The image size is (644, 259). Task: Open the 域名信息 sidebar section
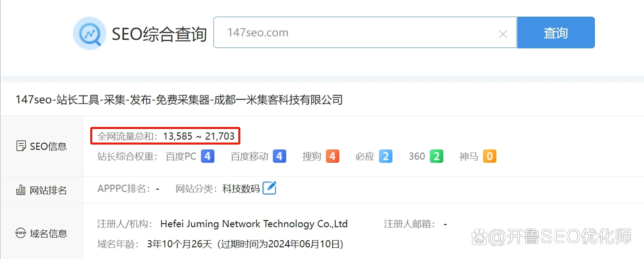click(42, 233)
